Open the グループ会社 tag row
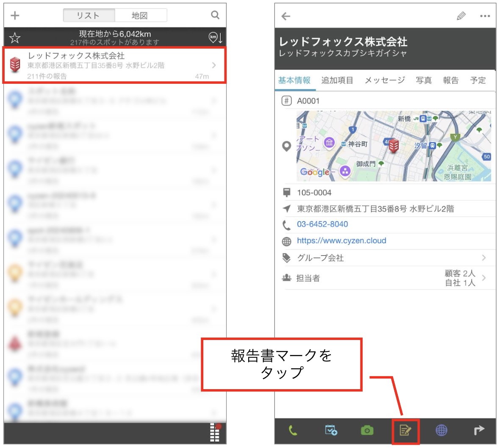 385,258
